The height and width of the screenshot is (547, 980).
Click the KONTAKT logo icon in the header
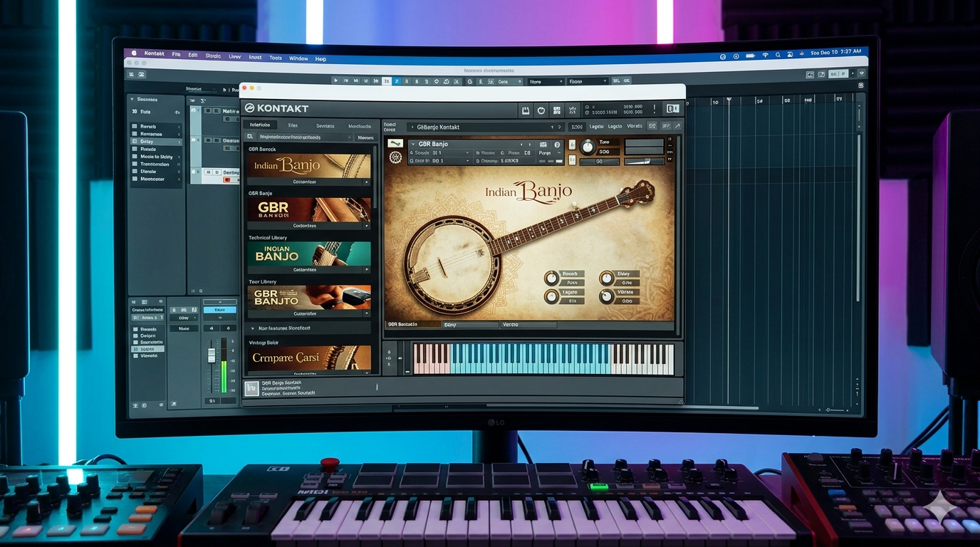point(250,108)
